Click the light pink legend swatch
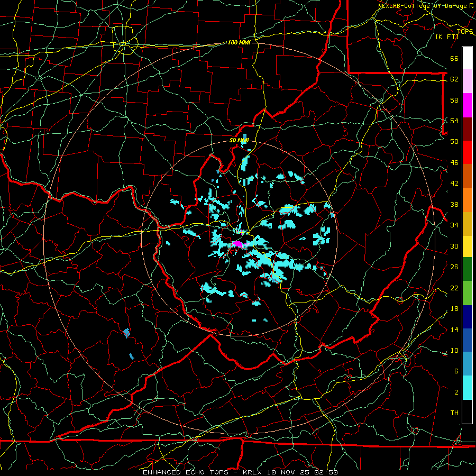This screenshot has width=476, height=476. click(x=467, y=81)
